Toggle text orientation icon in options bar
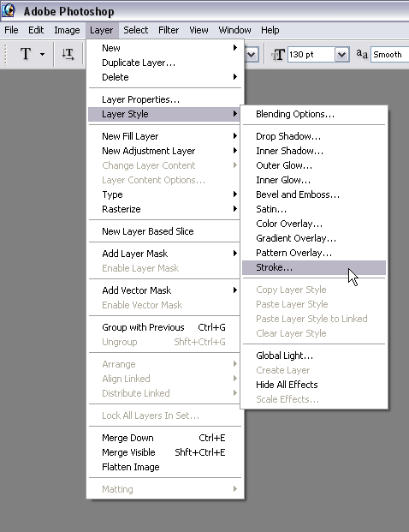The image size is (409, 532). pyautogui.click(x=68, y=54)
